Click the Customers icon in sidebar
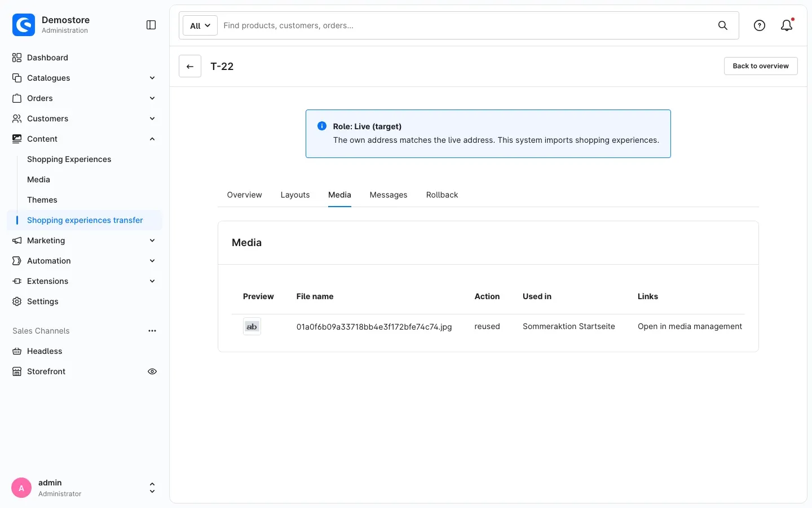This screenshot has height=508, width=812. point(17,119)
